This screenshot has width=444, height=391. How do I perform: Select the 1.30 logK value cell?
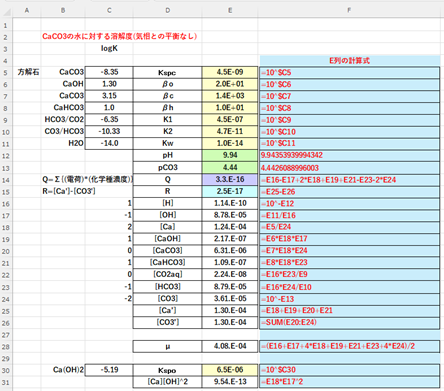point(109,84)
